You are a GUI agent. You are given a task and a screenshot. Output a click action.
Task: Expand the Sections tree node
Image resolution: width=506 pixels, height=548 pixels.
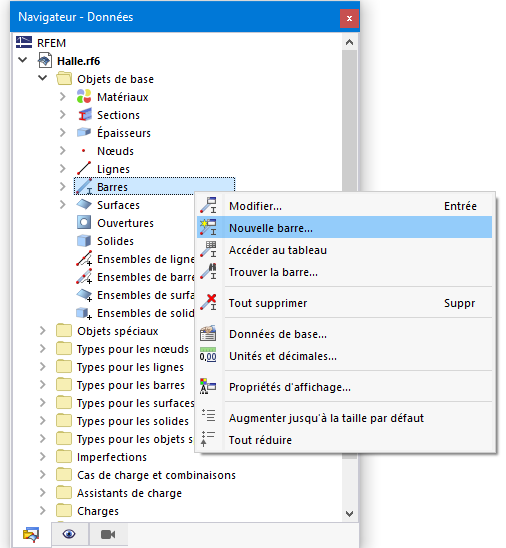(x=63, y=115)
